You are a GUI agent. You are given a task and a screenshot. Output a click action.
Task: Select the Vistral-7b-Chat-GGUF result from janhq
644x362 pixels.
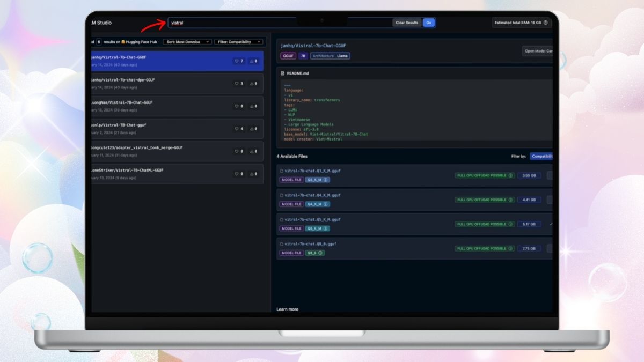(x=177, y=61)
